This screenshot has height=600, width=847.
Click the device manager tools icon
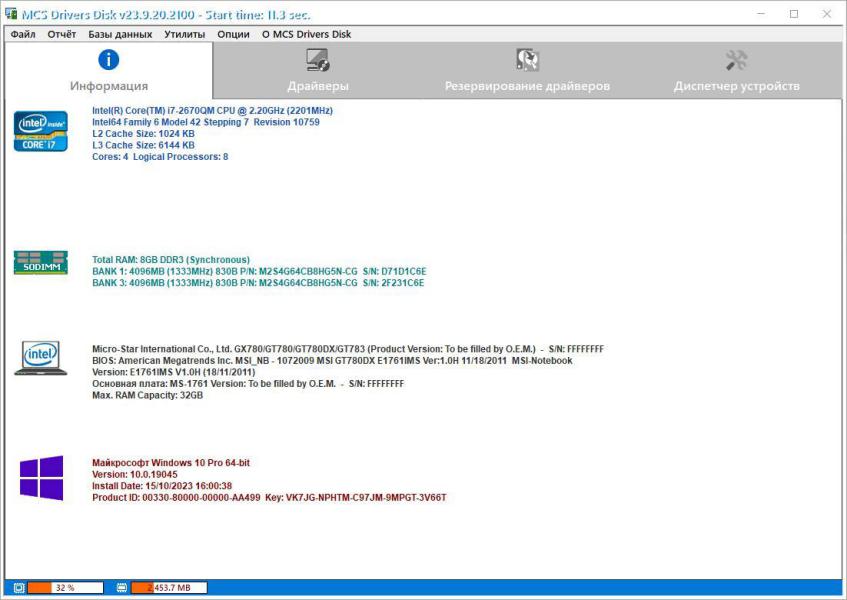[736, 60]
